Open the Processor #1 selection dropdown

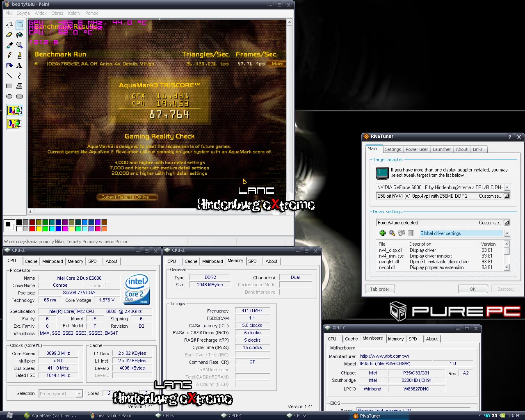pyautogui.click(x=79, y=394)
